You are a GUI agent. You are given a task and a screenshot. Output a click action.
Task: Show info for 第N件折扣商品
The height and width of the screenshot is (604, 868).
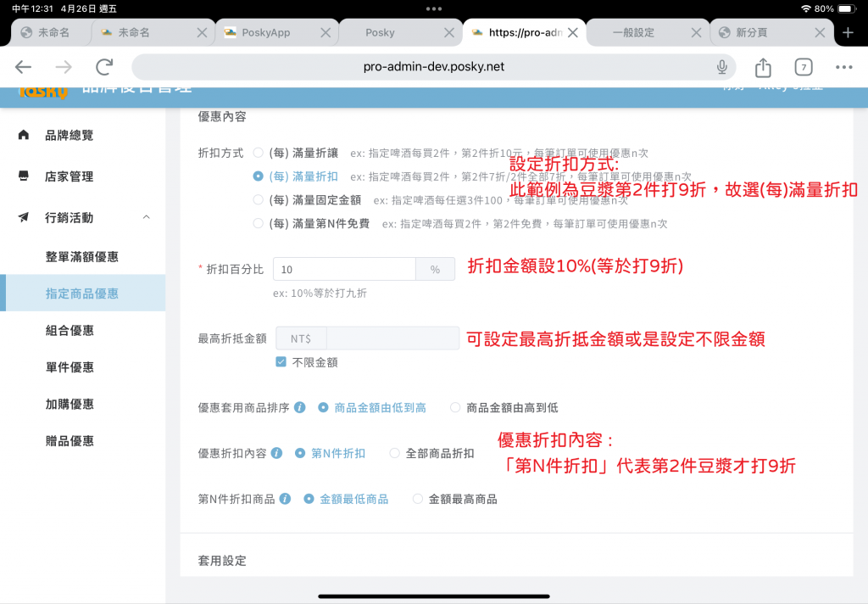(285, 499)
